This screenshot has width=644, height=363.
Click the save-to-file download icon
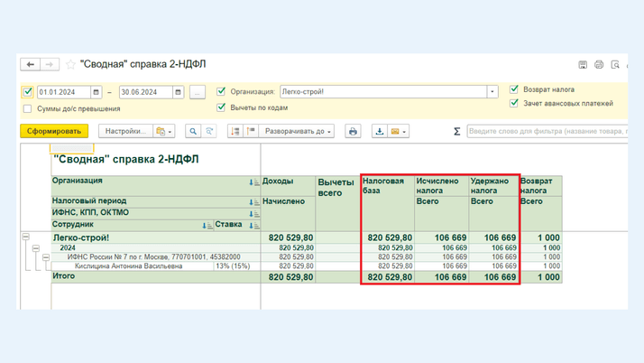pos(380,131)
